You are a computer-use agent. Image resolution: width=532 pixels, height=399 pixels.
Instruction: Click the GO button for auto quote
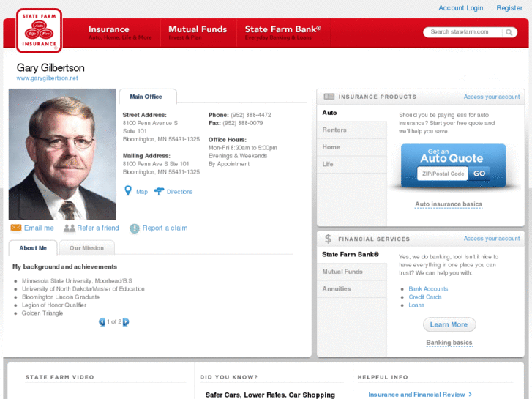[x=479, y=174]
